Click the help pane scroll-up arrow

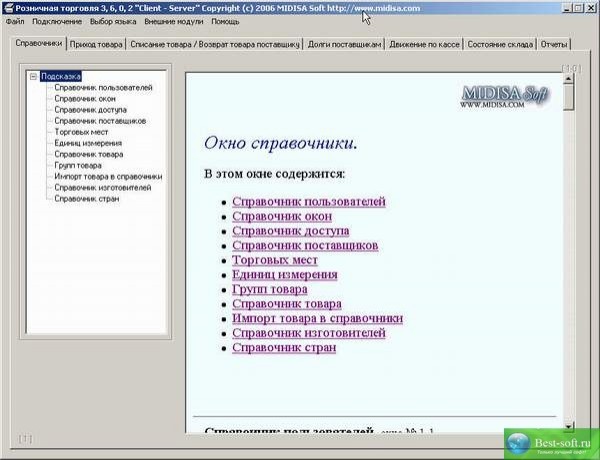[569, 79]
